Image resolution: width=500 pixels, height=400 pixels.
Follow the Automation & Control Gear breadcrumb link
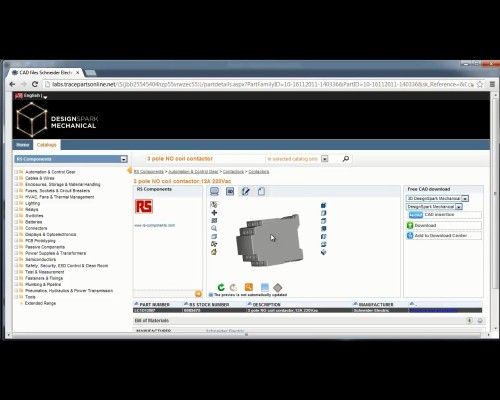click(193, 172)
